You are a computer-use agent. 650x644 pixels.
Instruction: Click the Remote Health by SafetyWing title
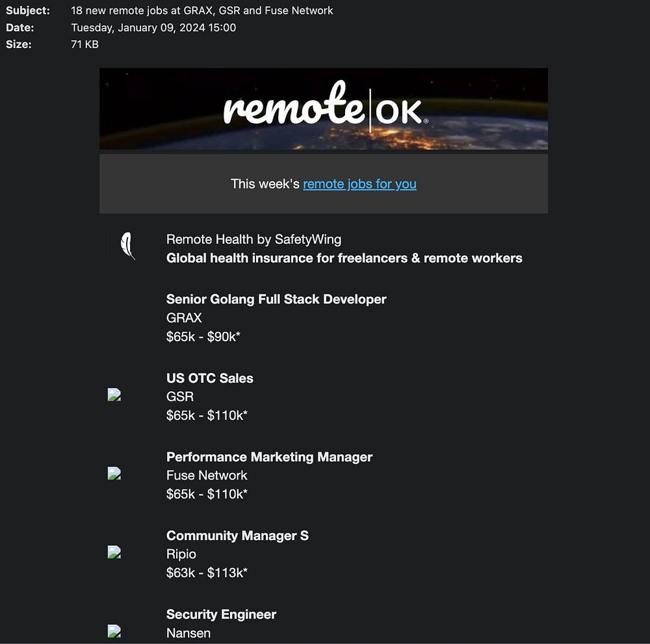(253, 239)
